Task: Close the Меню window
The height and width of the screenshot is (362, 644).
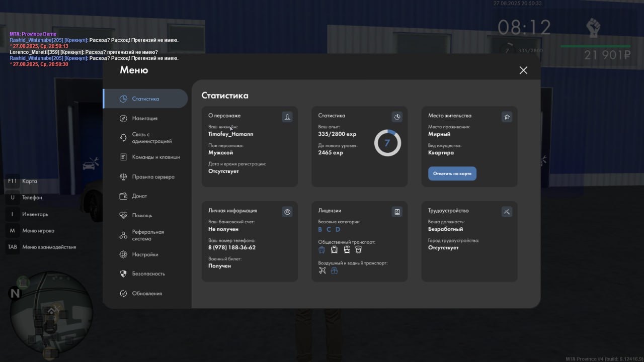Action: pyautogui.click(x=523, y=70)
